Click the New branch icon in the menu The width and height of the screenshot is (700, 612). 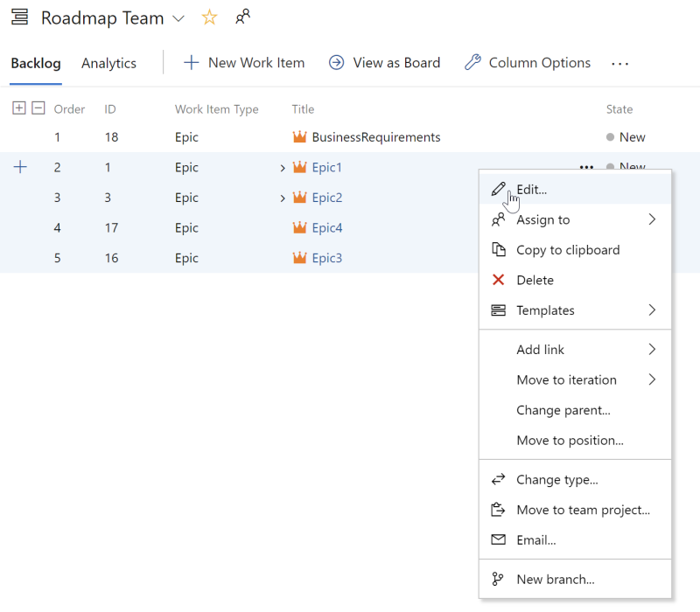pyautogui.click(x=499, y=579)
